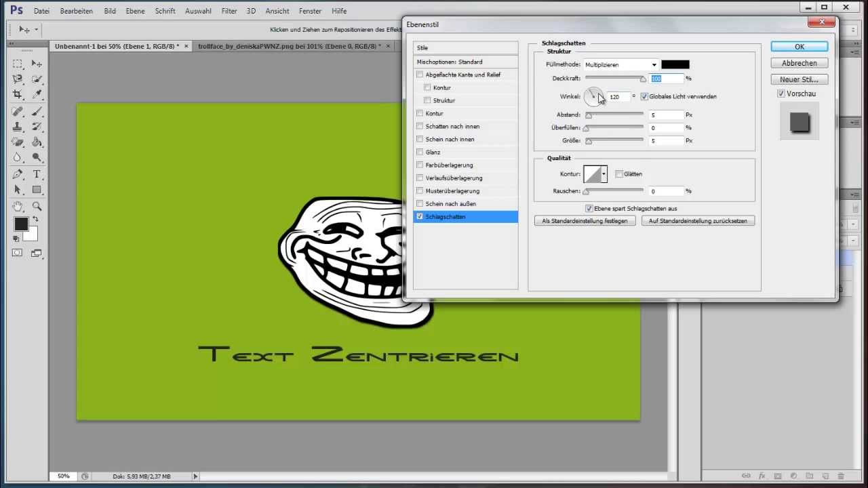The height and width of the screenshot is (488, 868).
Task: Select the History Brush tool
Action: (x=37, y=127)
